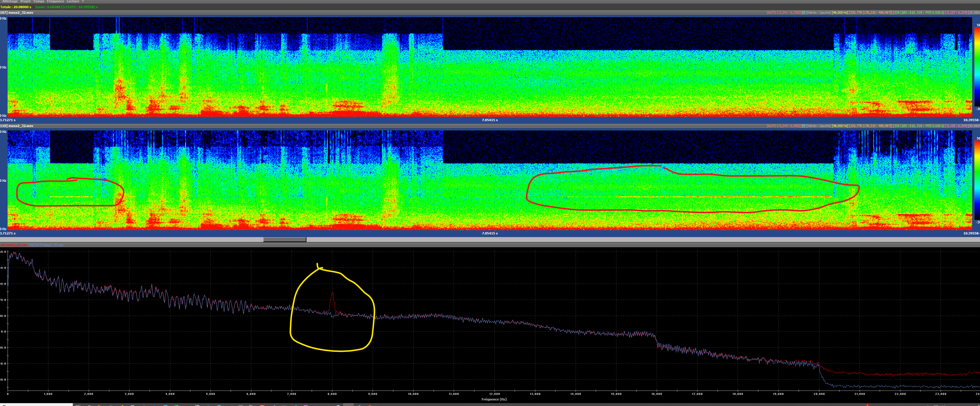Open the Projet menu
This screenshot has width=980, height=406.
pos(25,1)
